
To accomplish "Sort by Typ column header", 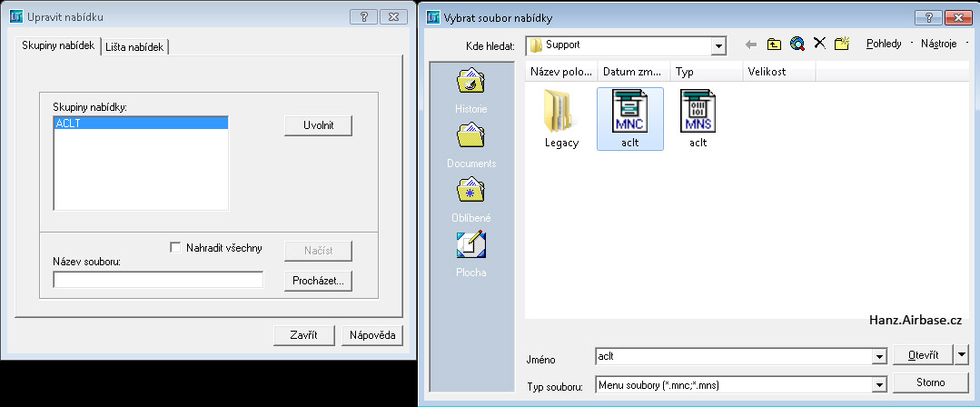I will coord(707,72).
